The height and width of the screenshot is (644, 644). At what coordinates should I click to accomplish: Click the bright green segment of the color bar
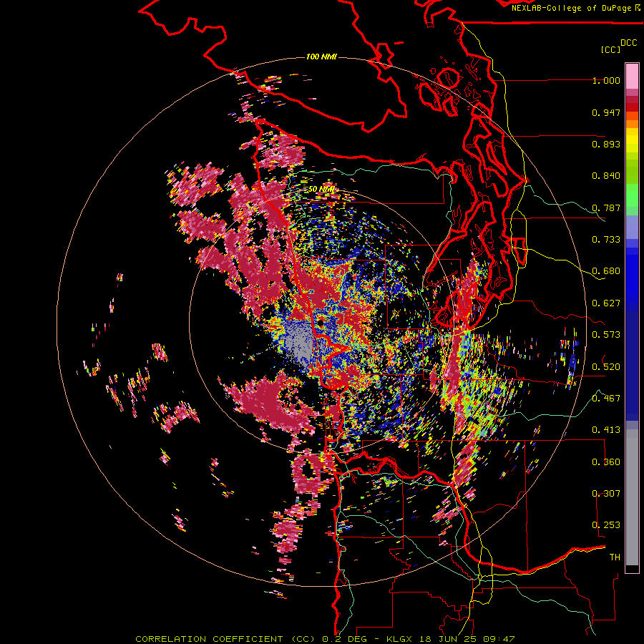click(x=632, y=195)
